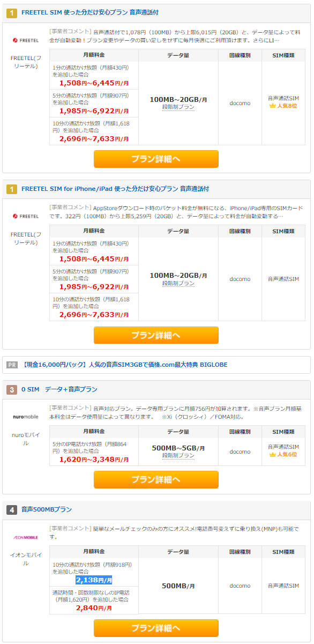This screenshot has width=314, height=644.
Task: Open 音声500MBプラン title link
Action: pos(47,509)
